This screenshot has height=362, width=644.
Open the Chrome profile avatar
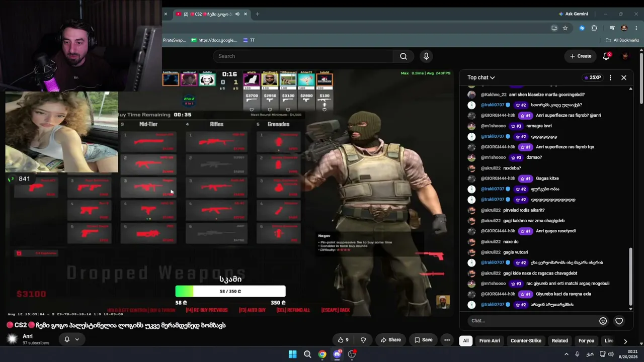[624, 28]
